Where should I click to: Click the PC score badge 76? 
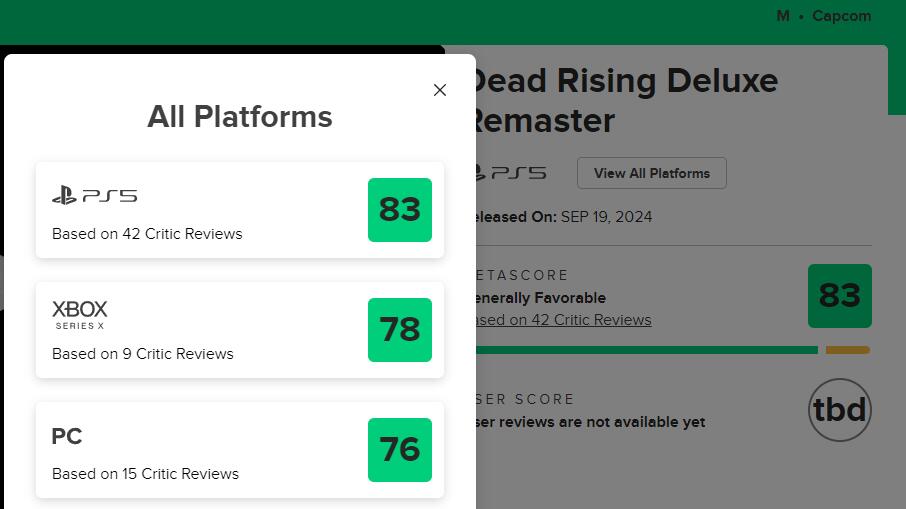point(399,450)
